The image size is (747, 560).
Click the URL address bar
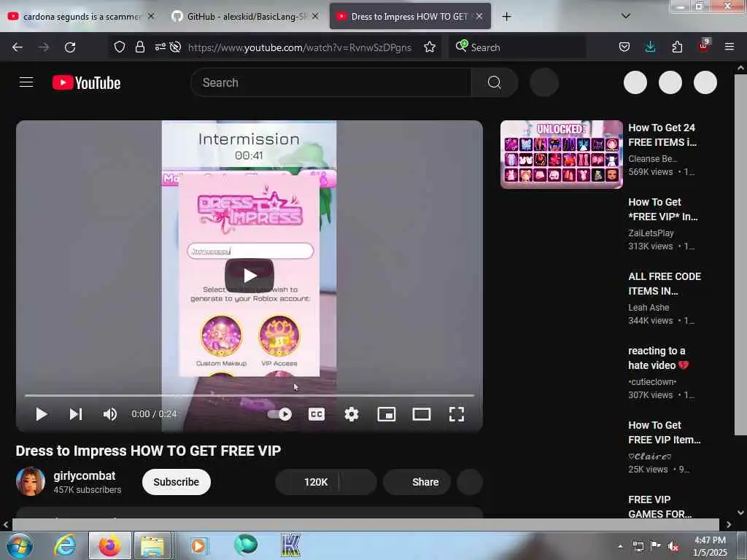(300, 47)
